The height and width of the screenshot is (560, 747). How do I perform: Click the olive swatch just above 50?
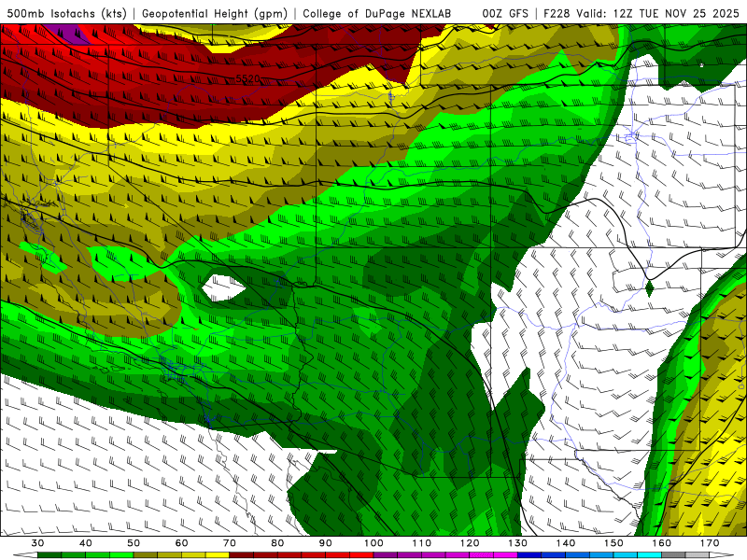(146, 555)
